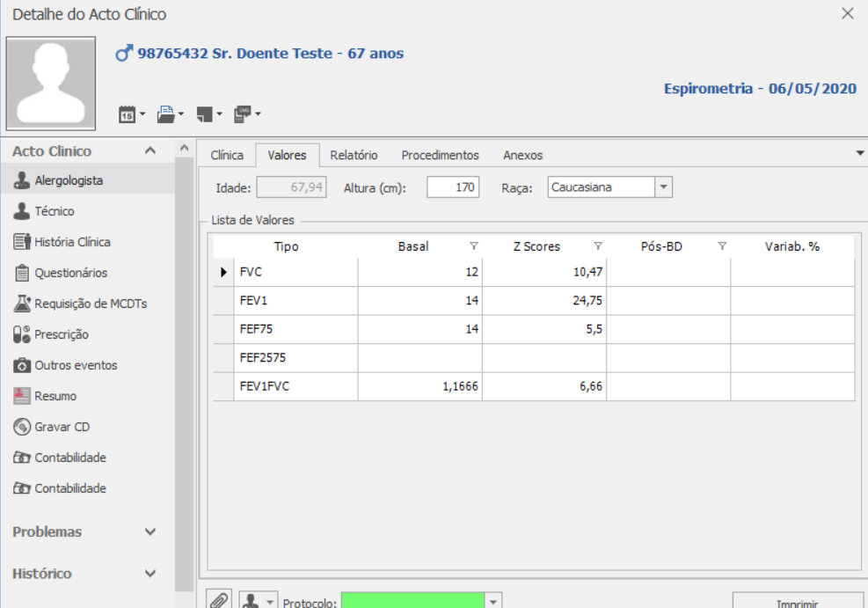The height and width of the screenshot is (608, 868).
Task: Select Prescrição in the sidebar
Action: [x=61, y=334]
